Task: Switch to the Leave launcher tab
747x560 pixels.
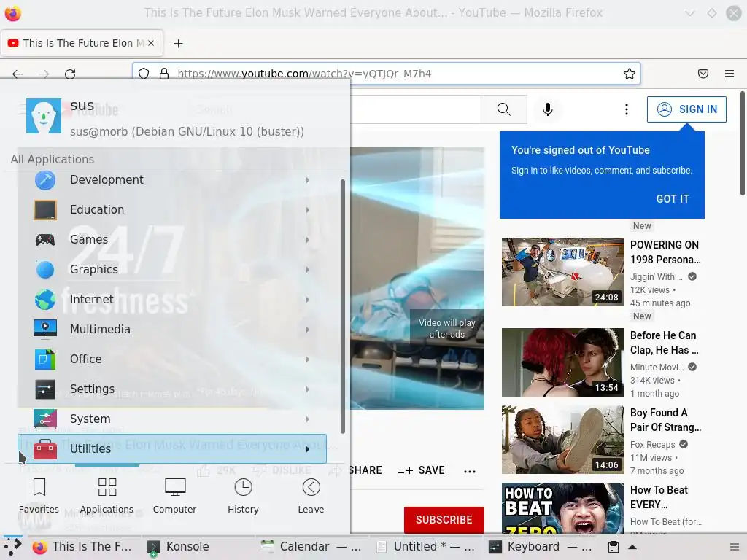Action: coord(311,497)
